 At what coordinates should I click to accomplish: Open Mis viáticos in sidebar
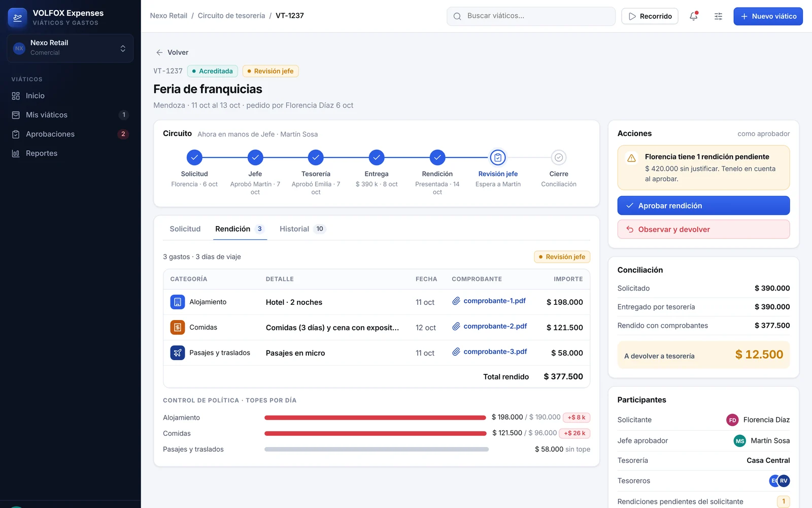(x=70, y=115)
